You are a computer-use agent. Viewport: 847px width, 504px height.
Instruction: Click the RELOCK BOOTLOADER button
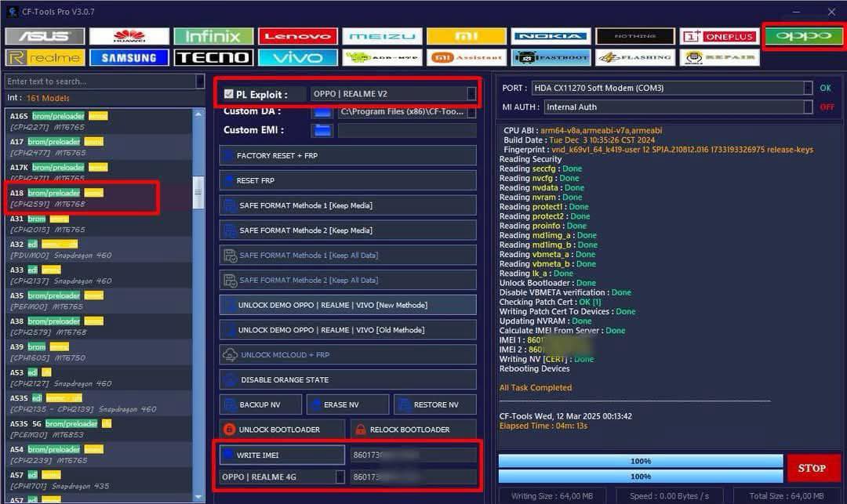point(413,430)
